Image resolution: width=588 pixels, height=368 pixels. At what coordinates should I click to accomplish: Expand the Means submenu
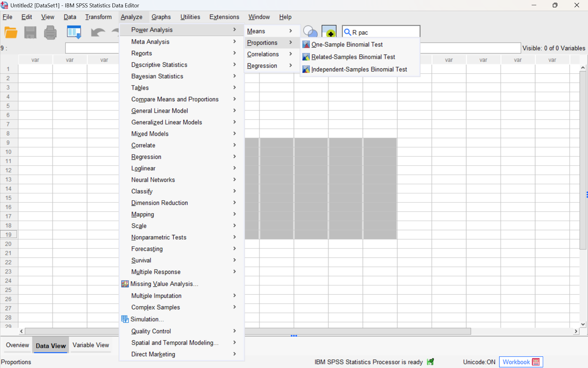256,31
